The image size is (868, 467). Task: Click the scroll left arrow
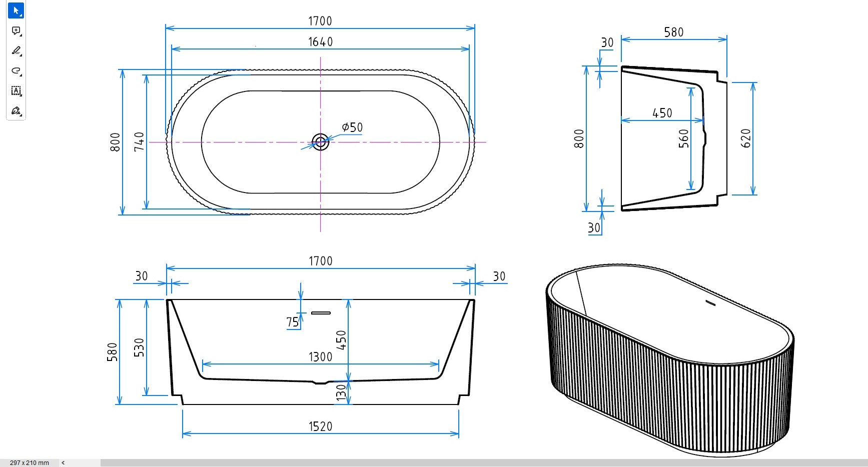click(63, 463)
